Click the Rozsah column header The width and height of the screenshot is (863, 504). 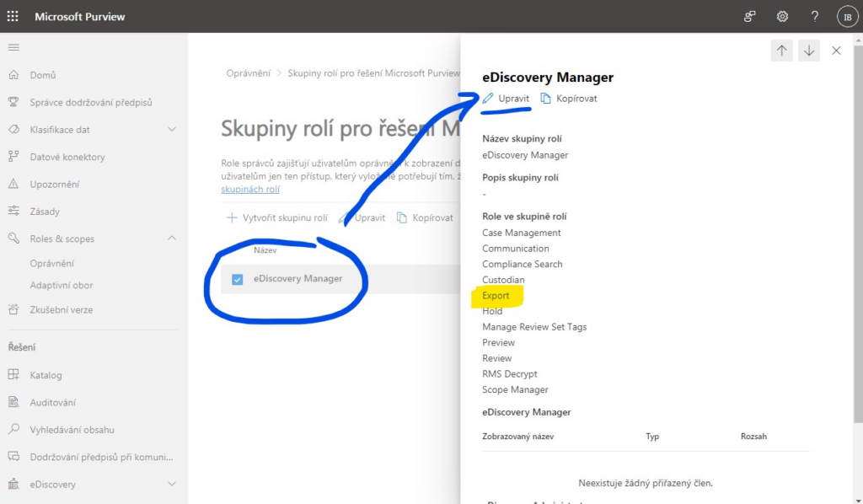(753, 437)
